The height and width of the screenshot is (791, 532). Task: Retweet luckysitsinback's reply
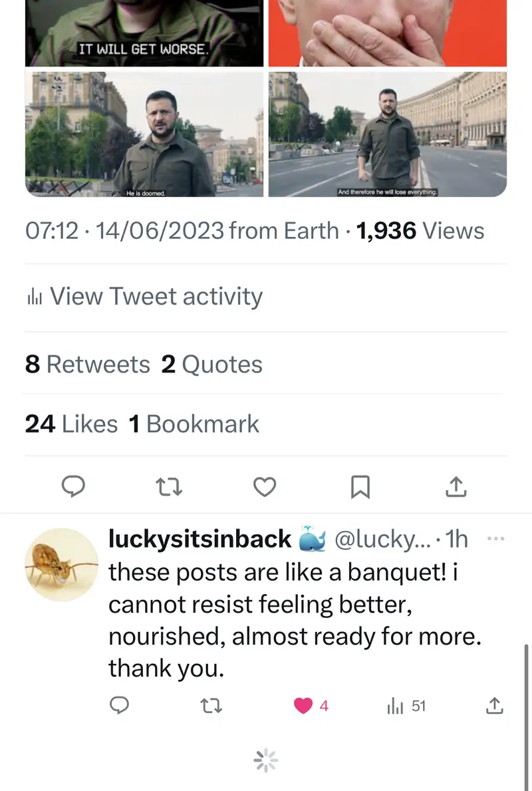coord(211,706)
